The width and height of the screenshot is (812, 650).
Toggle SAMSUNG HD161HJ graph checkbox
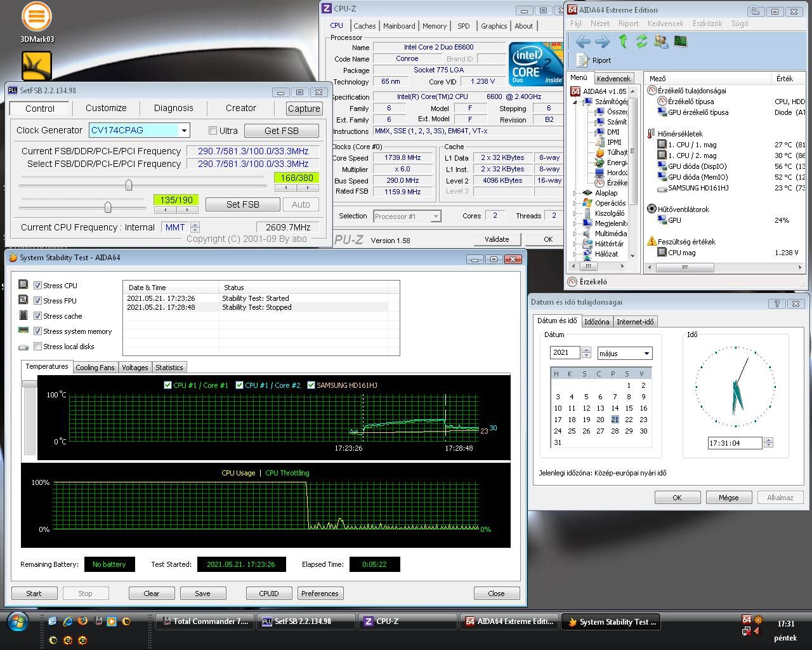coord(311,385)
